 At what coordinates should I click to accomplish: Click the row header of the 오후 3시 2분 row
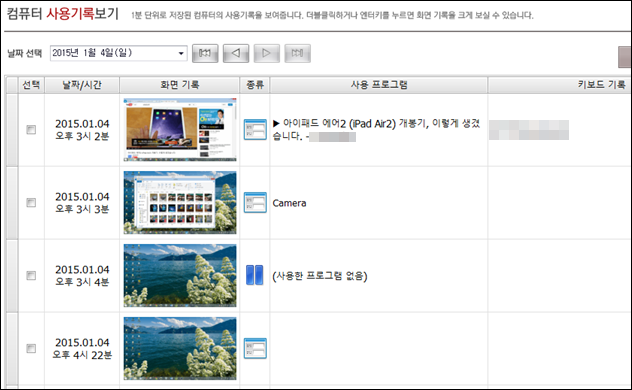[x=12, y=130]
